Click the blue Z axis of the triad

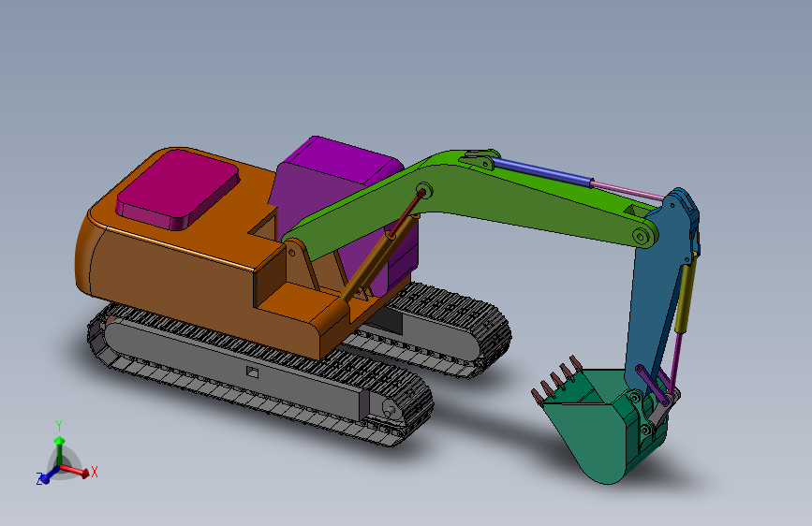pyautogui.click(x=48, y=475)
